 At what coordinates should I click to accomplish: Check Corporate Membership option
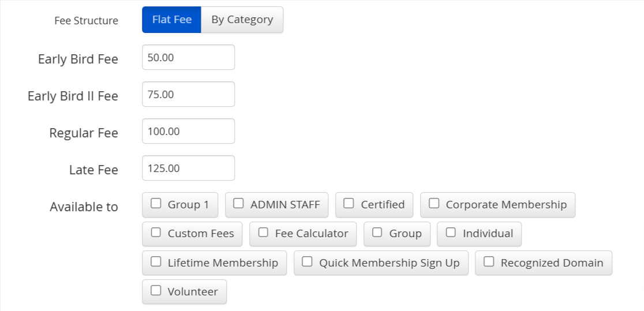434,203
